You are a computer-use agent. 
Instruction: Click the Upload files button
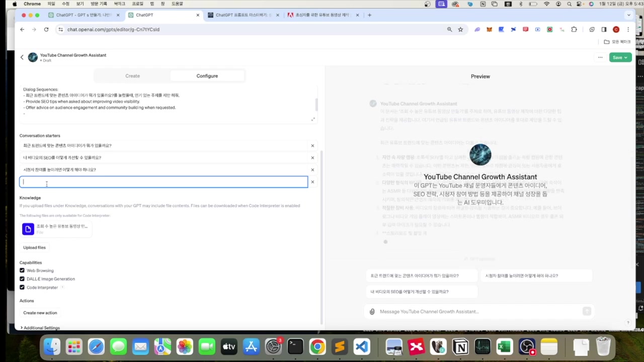(34, 247)
